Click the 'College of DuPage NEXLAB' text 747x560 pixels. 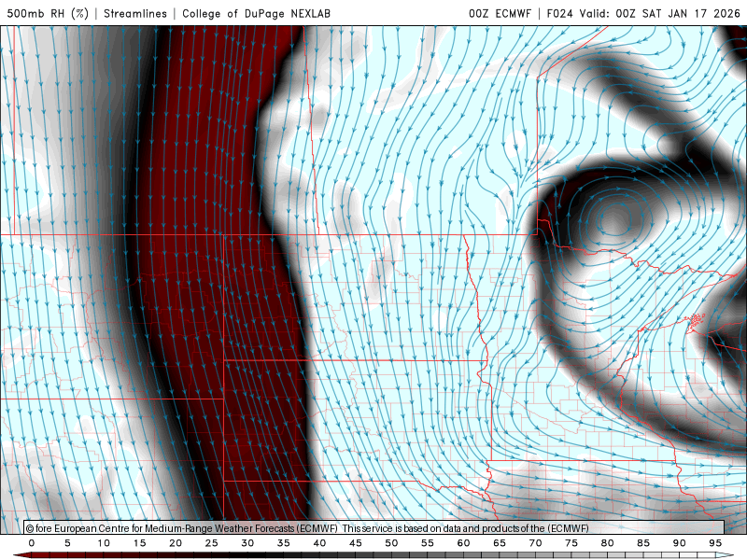[256, 13]
